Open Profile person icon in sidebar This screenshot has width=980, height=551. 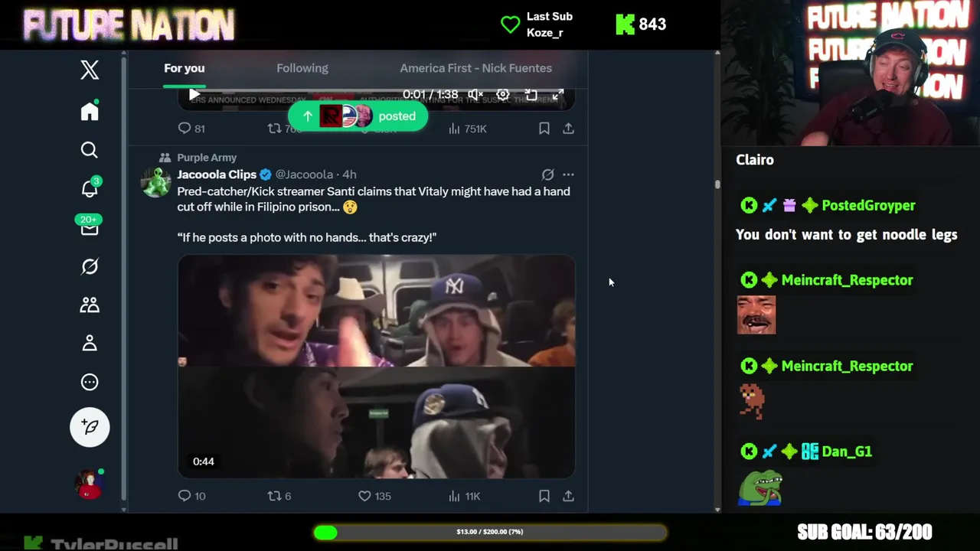[90, 344]
